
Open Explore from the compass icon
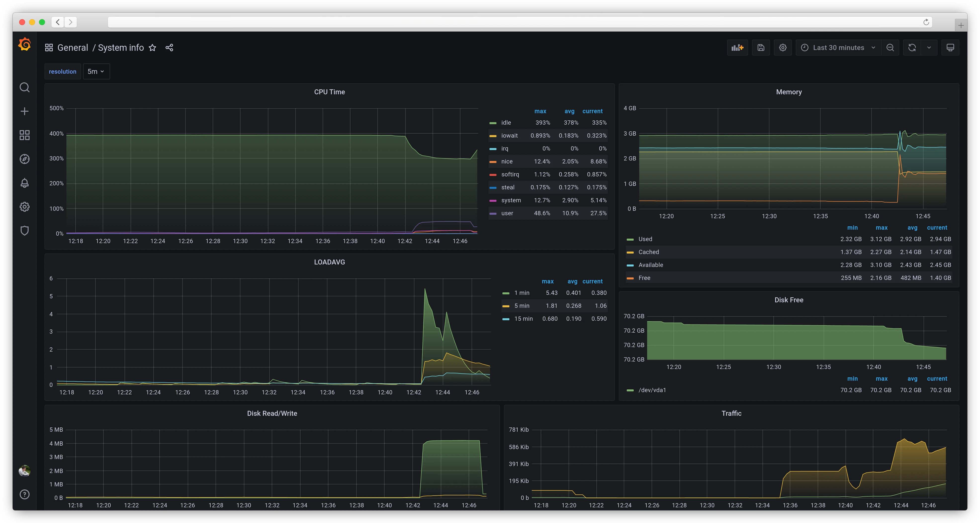(x=24, y=159)
